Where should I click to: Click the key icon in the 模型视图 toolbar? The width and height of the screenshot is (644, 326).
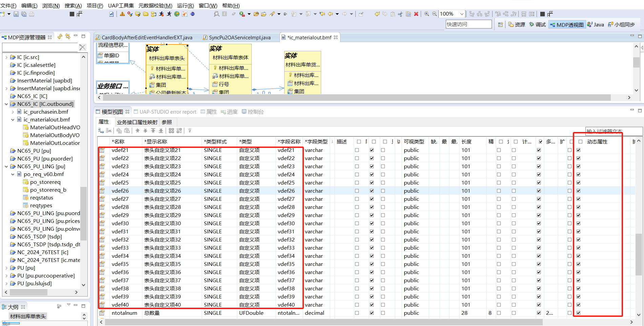(190, 131)
